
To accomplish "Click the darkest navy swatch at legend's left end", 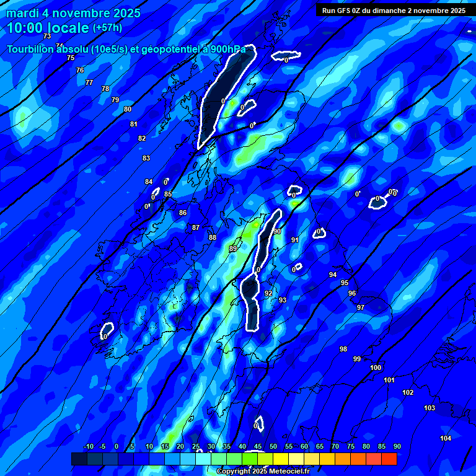I will (x=79, y=459).
